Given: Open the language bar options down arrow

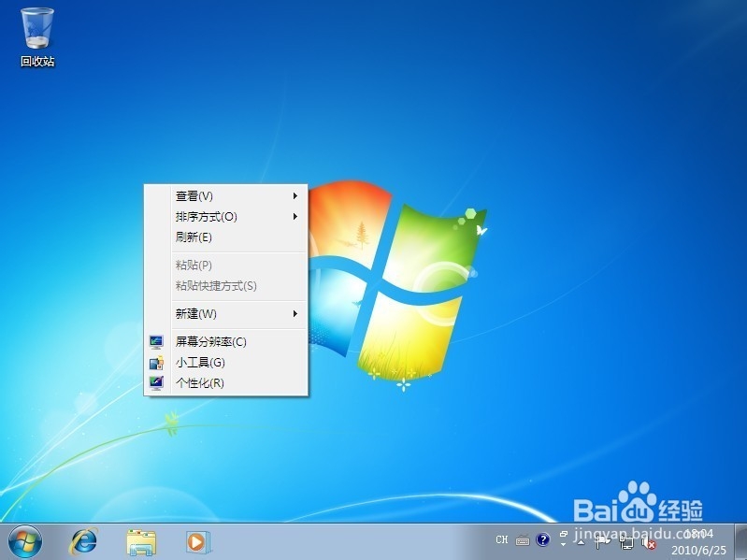Looking at the screenshot, I should click(564, 544).
